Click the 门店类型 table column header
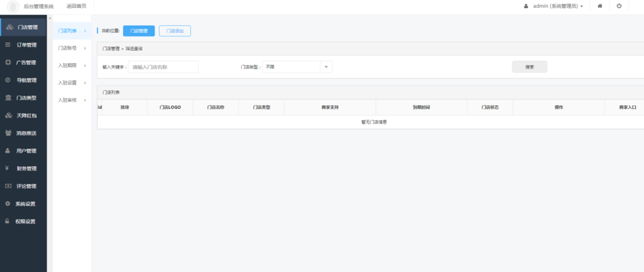The image size is (644, 272). click(x=262, y=107)
